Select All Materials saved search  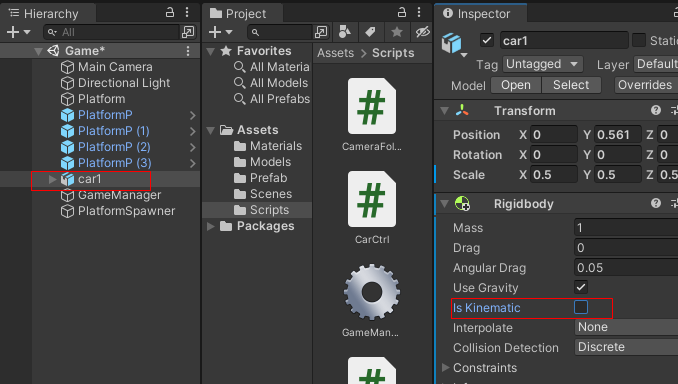coord(272,67)
